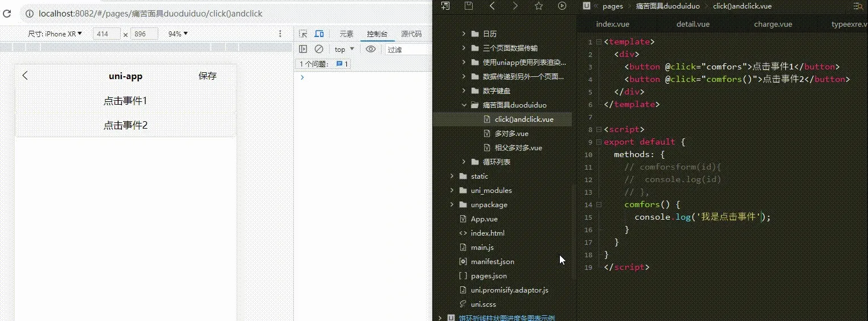This screenshot has height=321, width=868.
Task: Expand the 使用uniapp使用列表渲染 folder
Action: coord(464,62)
